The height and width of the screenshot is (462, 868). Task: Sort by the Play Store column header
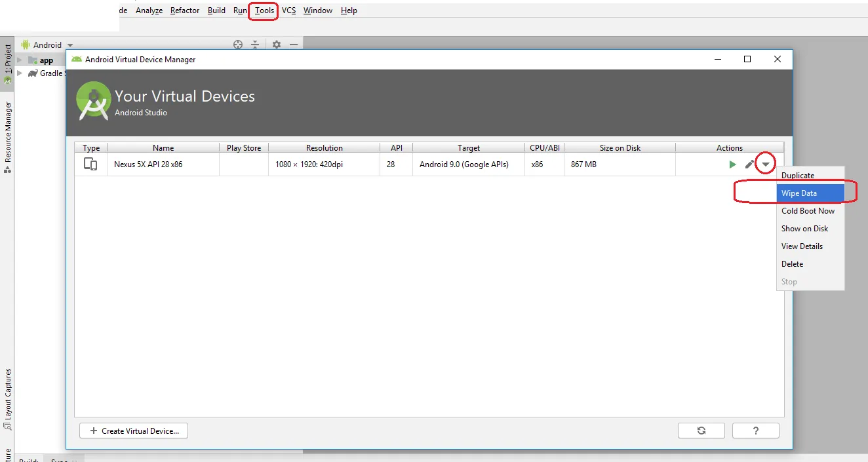click(x=244, y=148)
